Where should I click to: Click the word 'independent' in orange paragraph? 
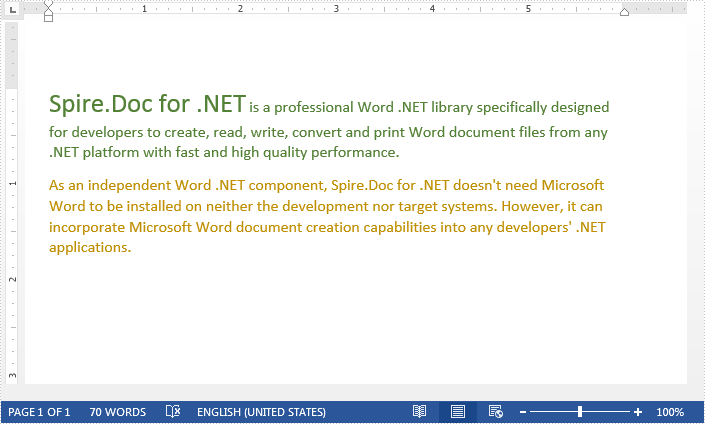click(x=129, y=185)
